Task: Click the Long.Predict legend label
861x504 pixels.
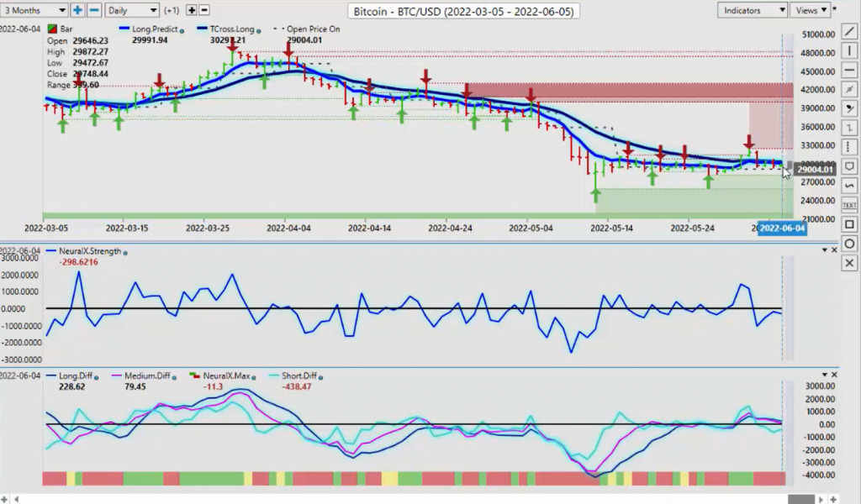Action: [x=155, y=29]
